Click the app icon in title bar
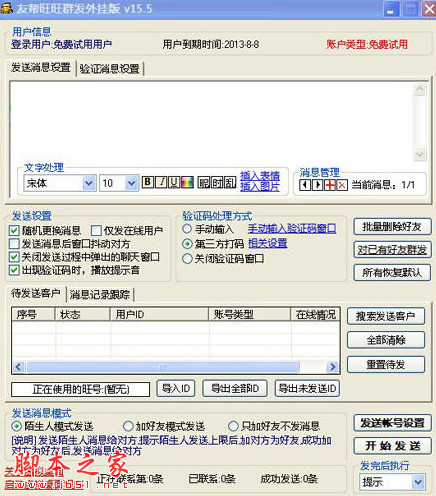The image size is (436, 496). pyautogui.click(x=7, y=8)
